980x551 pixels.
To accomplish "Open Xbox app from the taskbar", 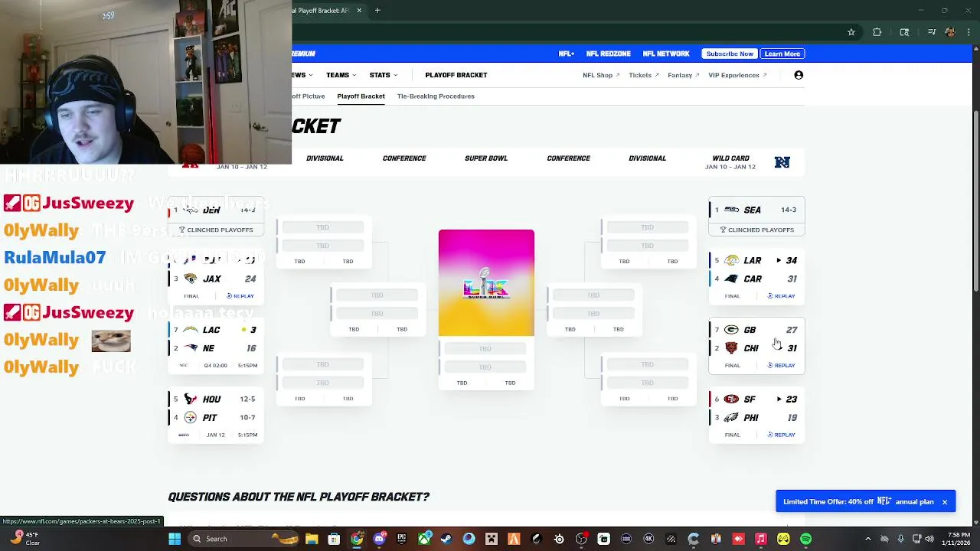I will [424, 539].
